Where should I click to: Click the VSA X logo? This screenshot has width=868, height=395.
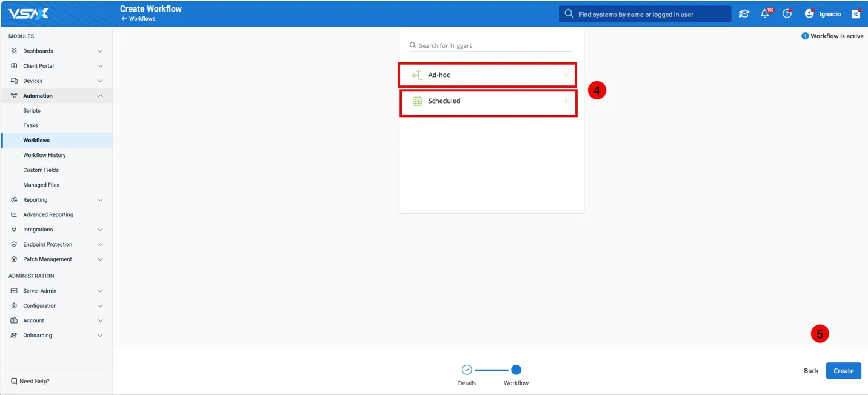[x=28, y=13]
